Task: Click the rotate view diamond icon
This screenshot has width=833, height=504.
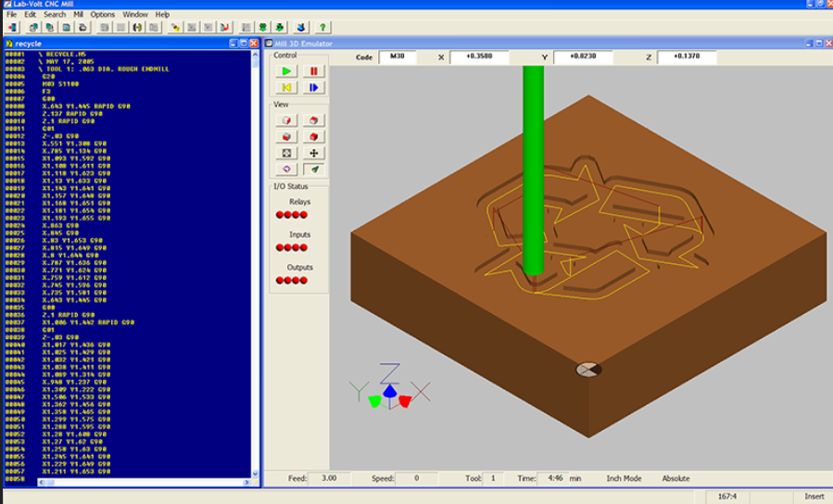Action: pos(286,170)
